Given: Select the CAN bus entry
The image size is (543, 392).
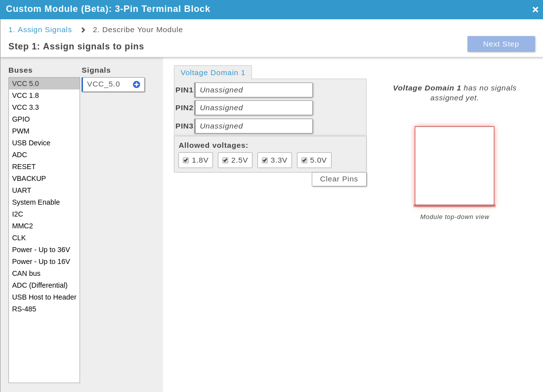Looking at the screenshot, I should tap(44, 273).
